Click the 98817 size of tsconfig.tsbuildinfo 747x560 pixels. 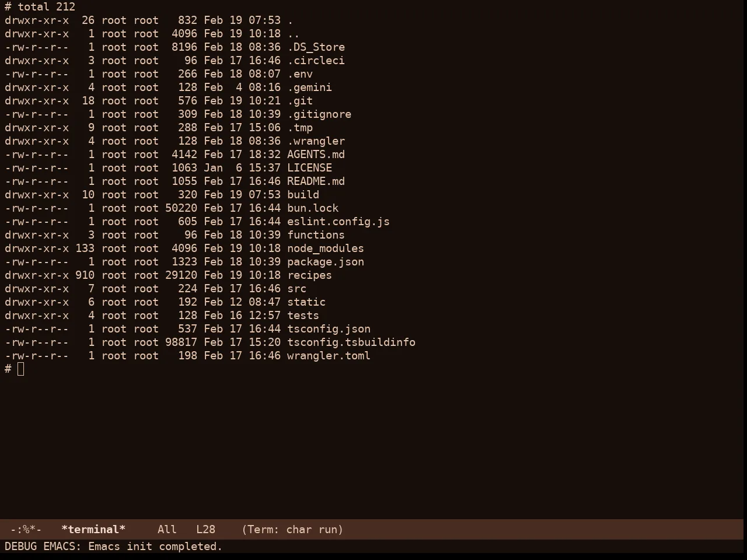(181, 342)
